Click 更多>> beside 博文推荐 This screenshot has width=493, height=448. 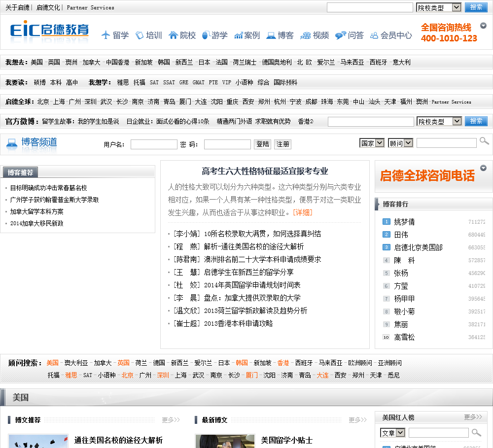(171, 420)
